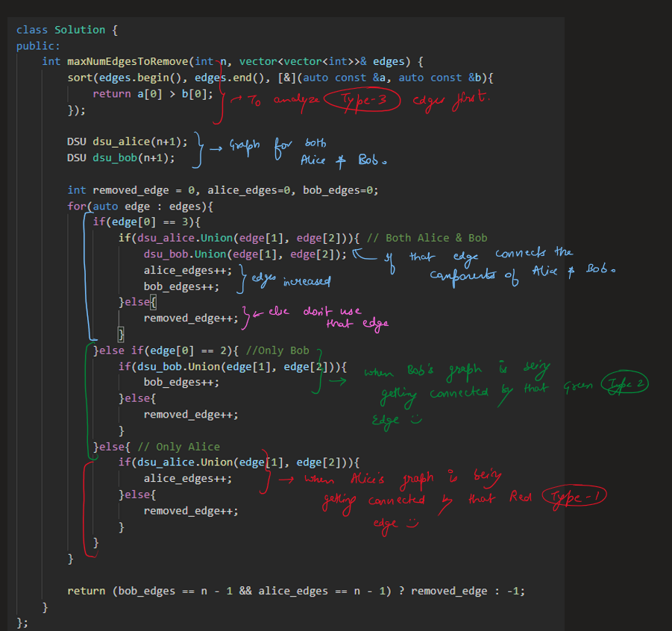
Task: Click the class Solution declaration
Action: point(66,30)
